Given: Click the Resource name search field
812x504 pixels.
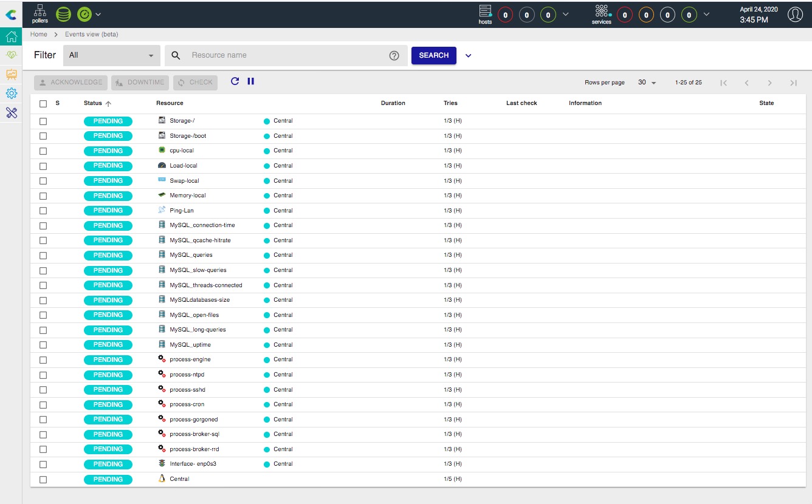Looking at the screenshot, I should click(286, 55).
